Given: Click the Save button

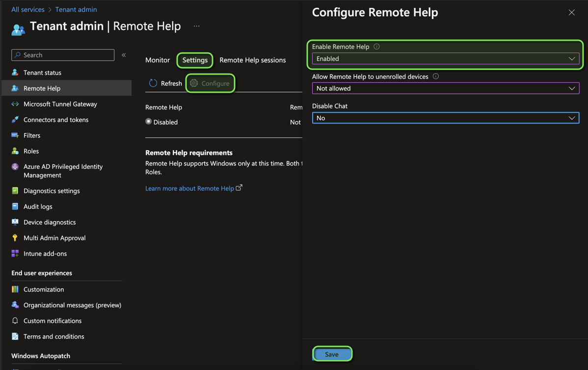Looking at the screenshot, I should tap(332, 354).
